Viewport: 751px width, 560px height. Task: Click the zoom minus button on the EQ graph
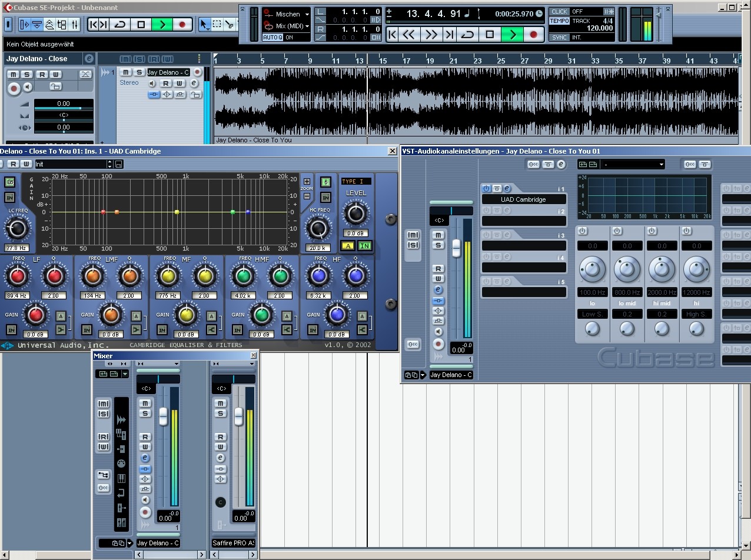307,195
